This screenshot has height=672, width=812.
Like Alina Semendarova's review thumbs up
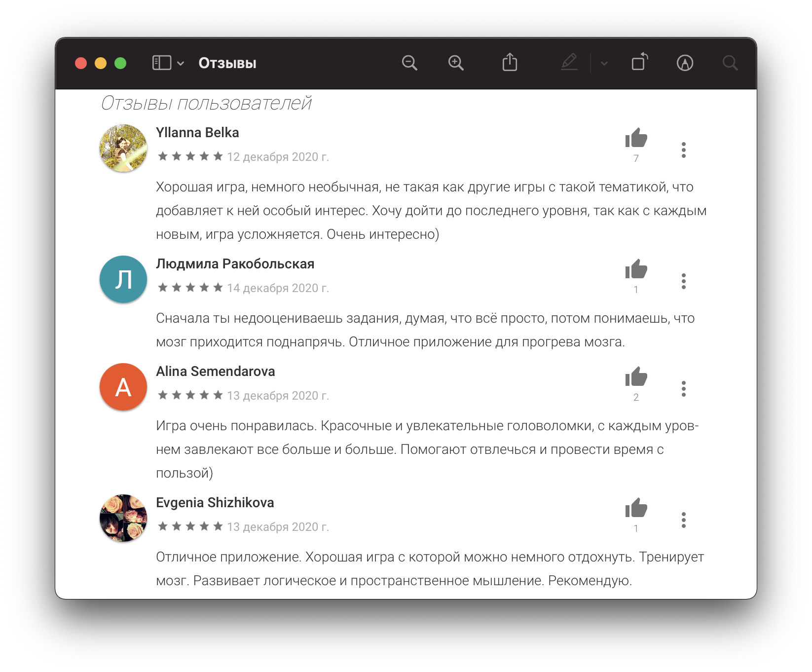pyautogui.click(x=636, y=377)
